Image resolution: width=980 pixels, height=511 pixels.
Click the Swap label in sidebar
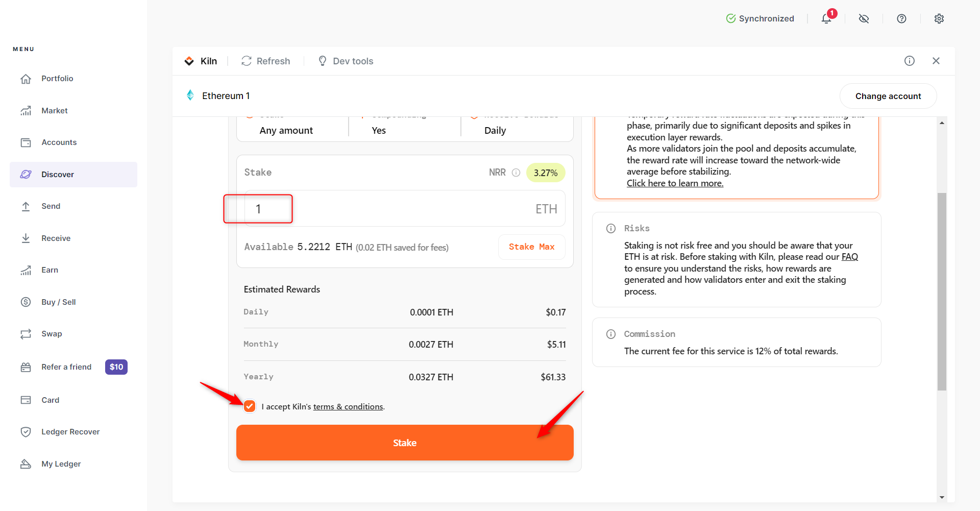[52, 334]
